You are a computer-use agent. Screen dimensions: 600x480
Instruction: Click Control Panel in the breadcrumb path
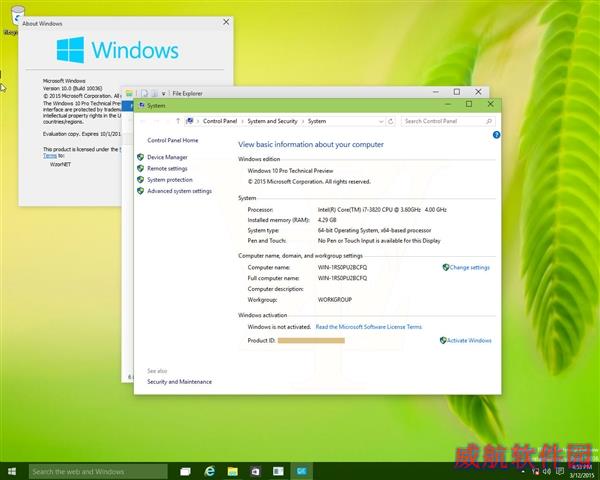click(220, 121)
